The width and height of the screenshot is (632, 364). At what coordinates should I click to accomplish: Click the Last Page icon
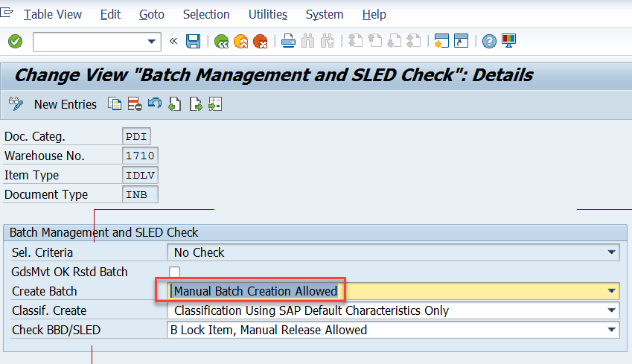[x=414, y=42]
